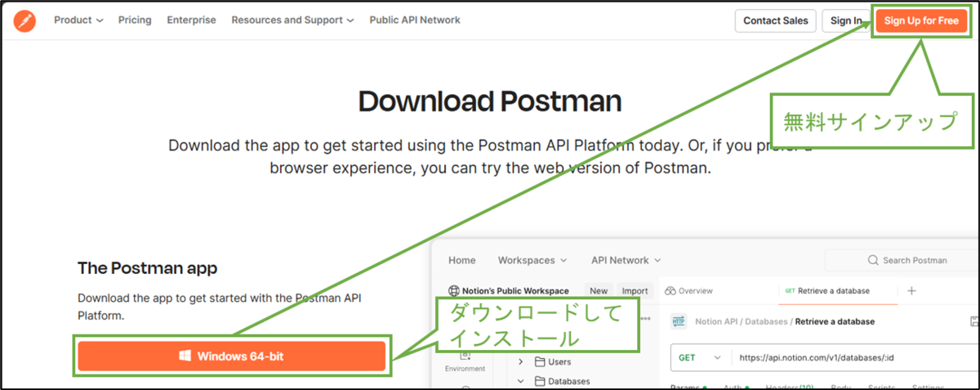Download the Windows 64-bit installer
The width and height of the screenshot is (980, 390).
[232, 356]
